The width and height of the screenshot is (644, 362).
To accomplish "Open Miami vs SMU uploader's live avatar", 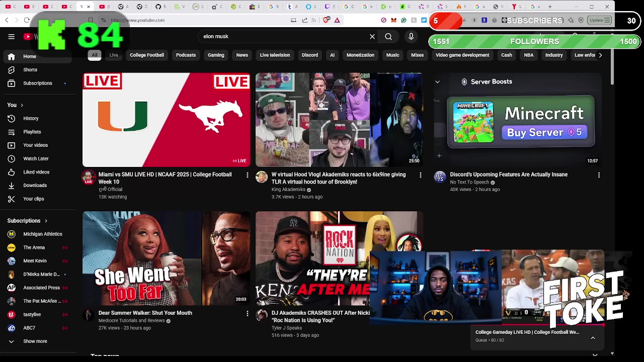I will click(x=89, y=177).
